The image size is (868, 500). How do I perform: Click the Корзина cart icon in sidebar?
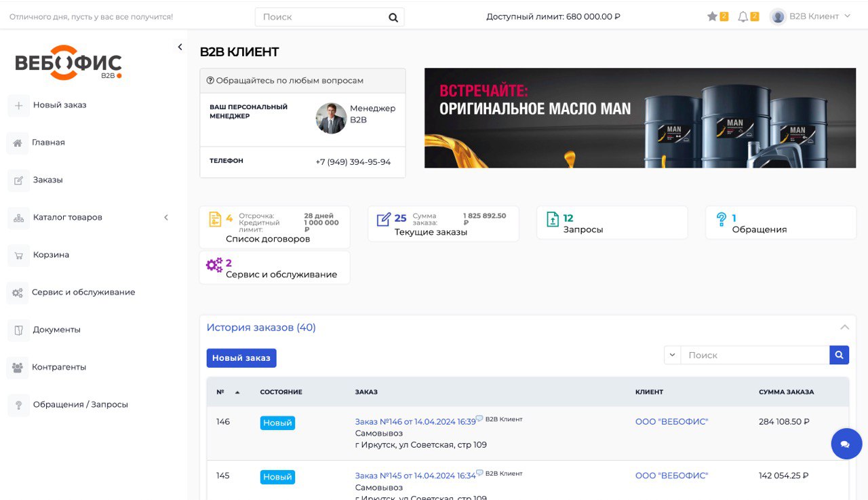click(x=18, y=255)
